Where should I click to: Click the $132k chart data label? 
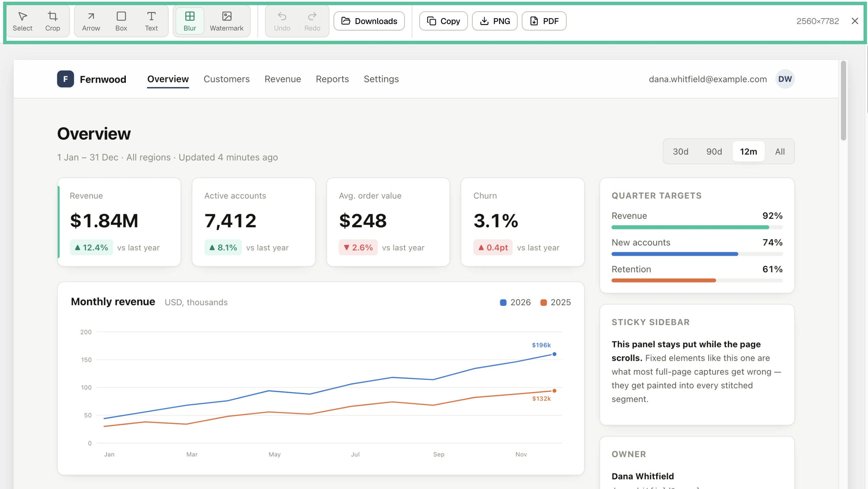coord(541,399)
